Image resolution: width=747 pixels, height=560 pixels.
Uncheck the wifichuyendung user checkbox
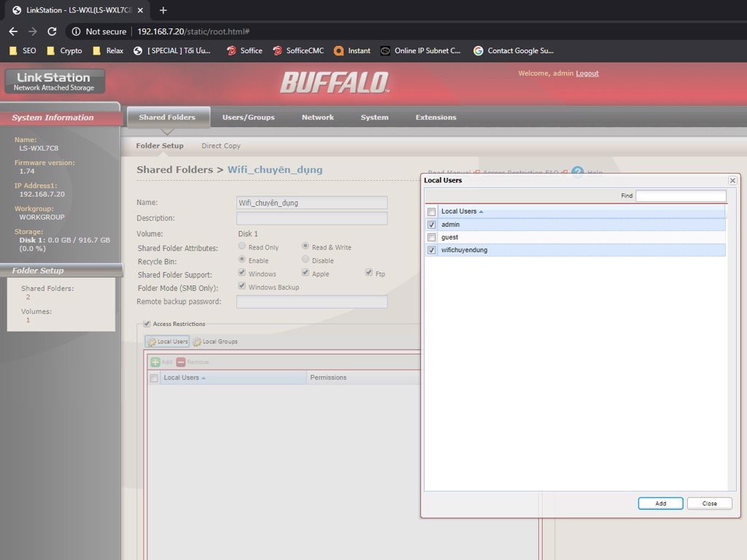click(x=432, y=250)
